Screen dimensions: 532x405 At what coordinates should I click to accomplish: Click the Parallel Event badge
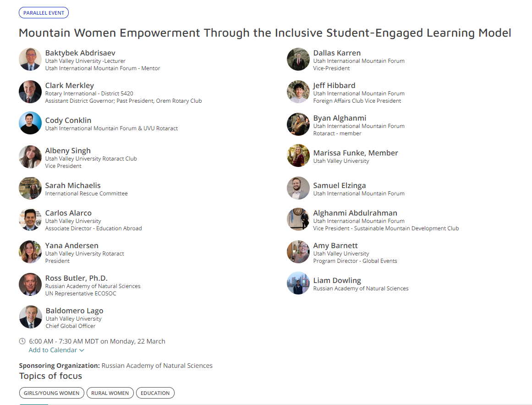click(44, 13)
